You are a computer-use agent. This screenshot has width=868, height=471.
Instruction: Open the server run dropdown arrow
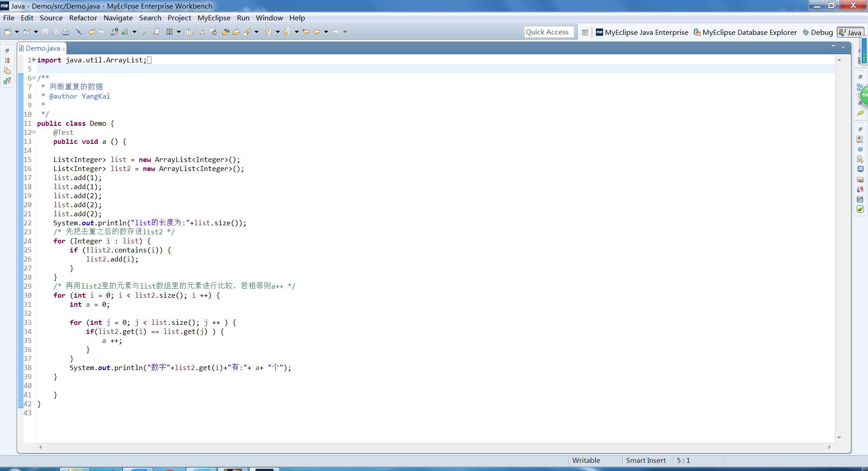[x=134, y=32]
